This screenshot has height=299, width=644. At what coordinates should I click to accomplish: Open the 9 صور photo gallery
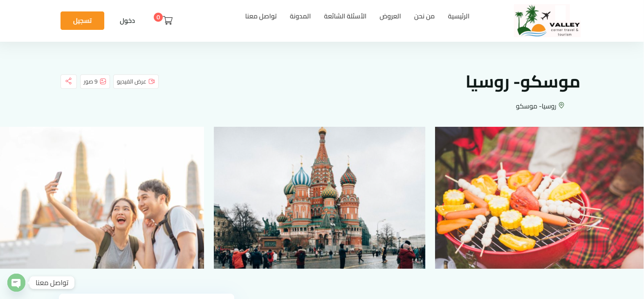[95, 81]
